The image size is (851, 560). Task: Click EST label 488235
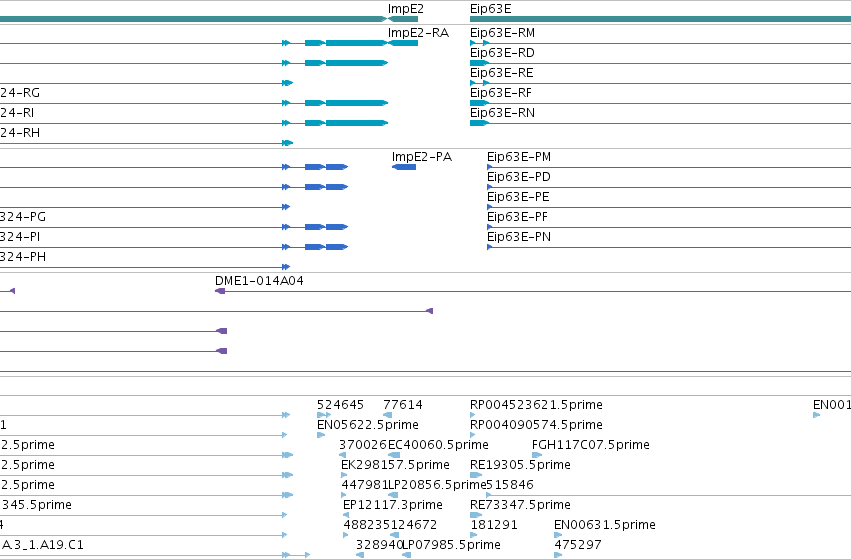tap(367, 525)
